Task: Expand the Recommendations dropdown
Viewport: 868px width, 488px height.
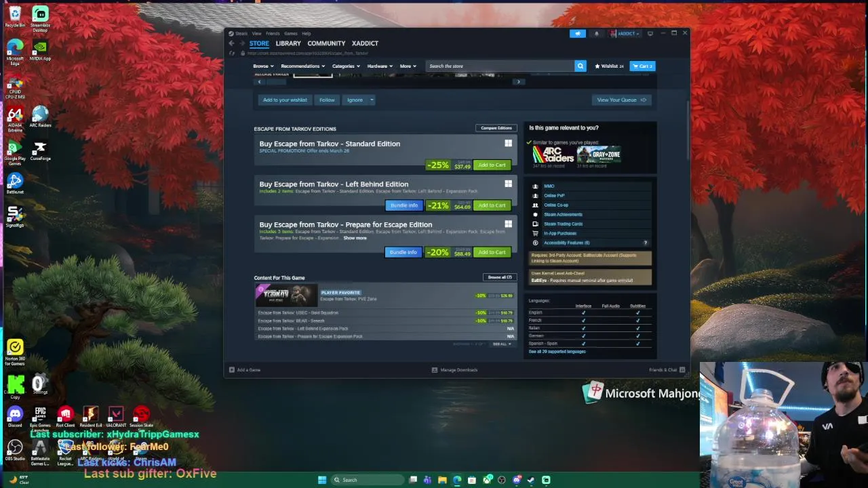Action: [302, 66]
